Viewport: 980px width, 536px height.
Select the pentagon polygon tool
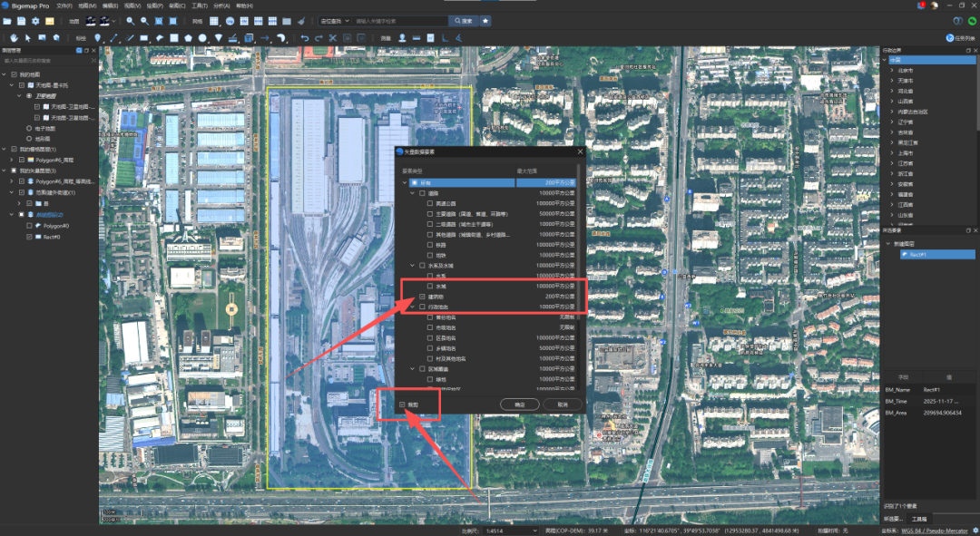[188, 38]
